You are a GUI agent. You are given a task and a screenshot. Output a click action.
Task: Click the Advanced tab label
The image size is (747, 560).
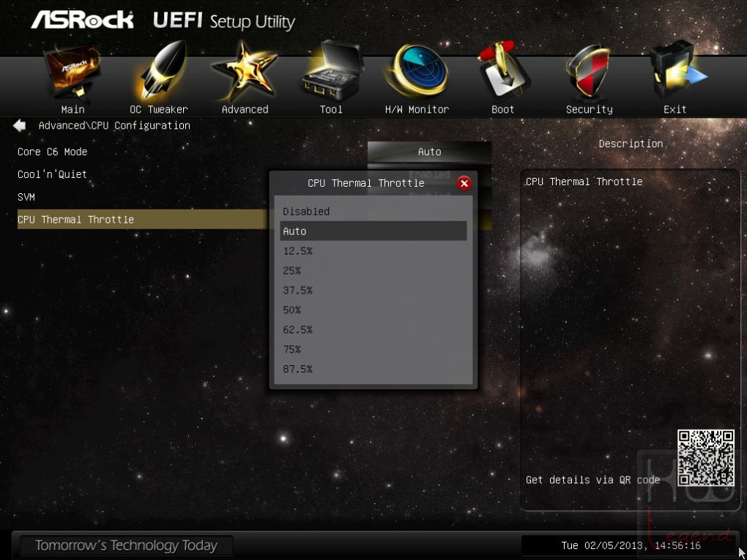point(245,110)
